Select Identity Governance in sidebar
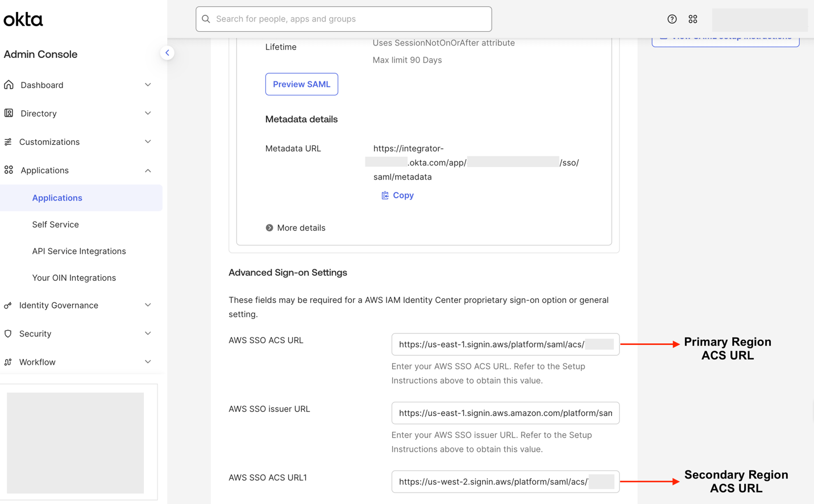The width and height of the screenshot is (814, 504). 59,305
